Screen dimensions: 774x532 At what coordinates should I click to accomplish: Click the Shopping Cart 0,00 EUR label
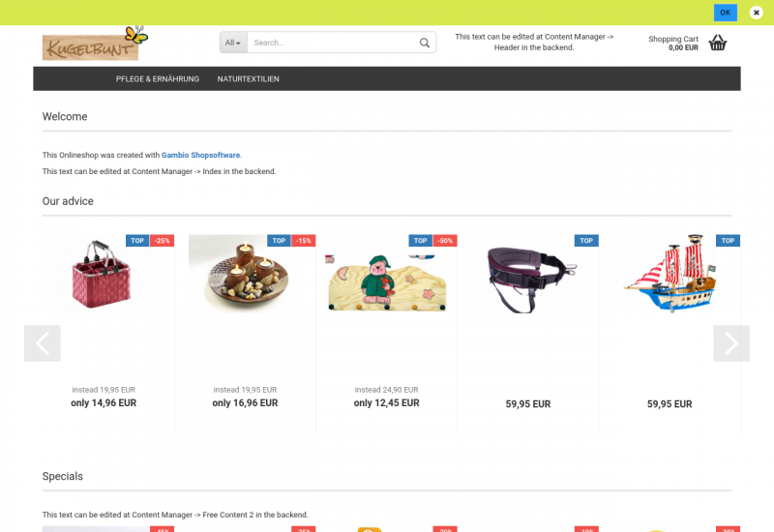pos(672,43)
